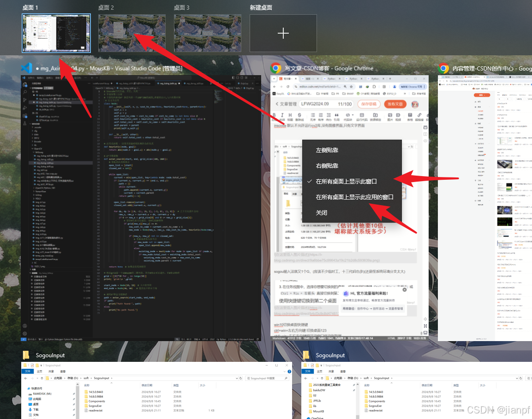The image size is (532, 419).
Task: Open Source Control in VS Code activity bar
Action: (x=25, y=100)
